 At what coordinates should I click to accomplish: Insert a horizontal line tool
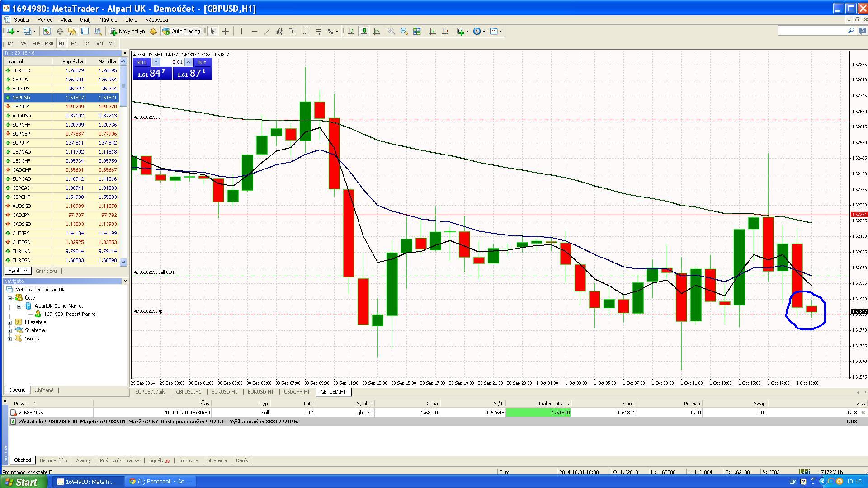(254, 31)
